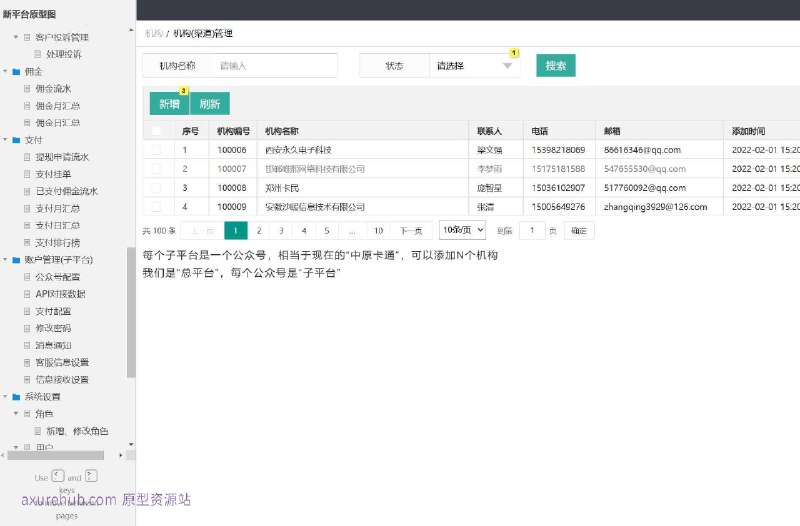Click page icon beside 处理投诉
Image resolution: width=800 pixels, height=526 pixels.
38,54
